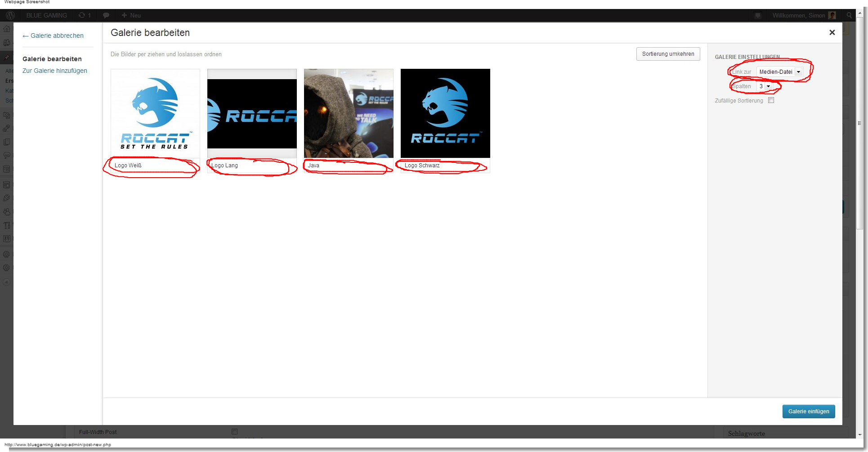Click the Sortierung umkehren button
Viewport: 868px width, 452px height.
point(668,54)
